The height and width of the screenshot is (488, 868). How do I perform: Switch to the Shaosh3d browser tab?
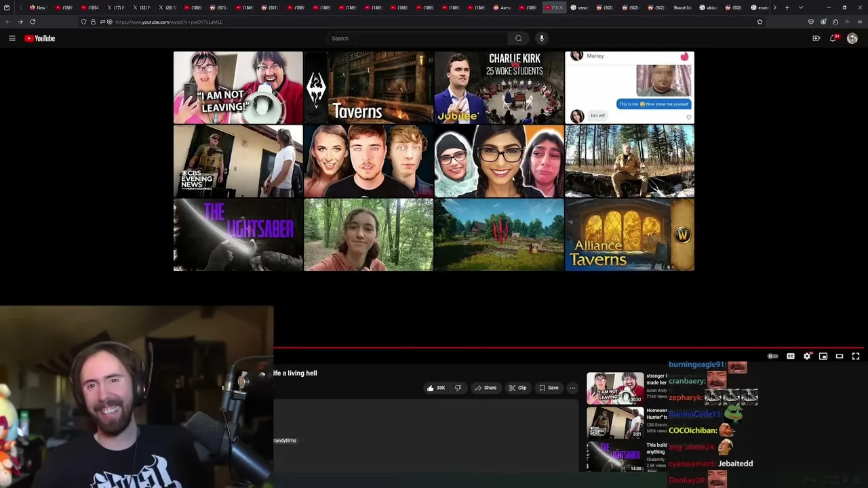[682, 7]
